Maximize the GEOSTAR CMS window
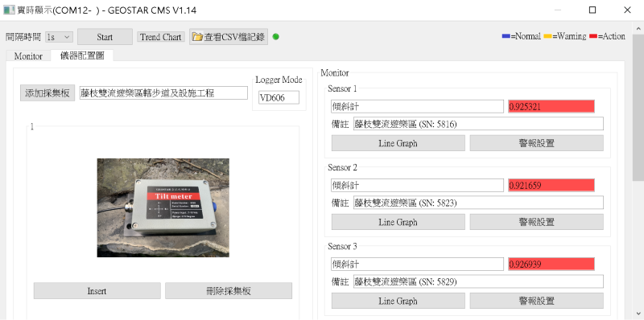The image size is (644, 320). [592, 10]
